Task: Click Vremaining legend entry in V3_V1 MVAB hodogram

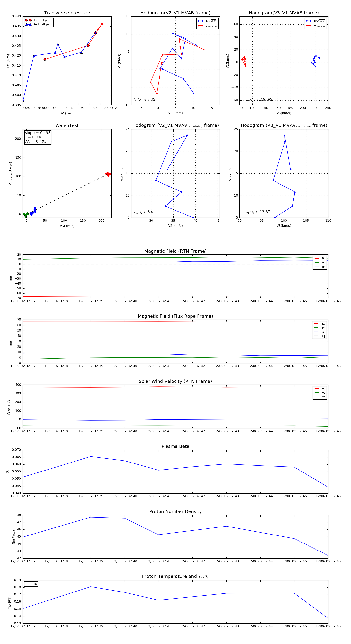Action: [x=316, y=26]
